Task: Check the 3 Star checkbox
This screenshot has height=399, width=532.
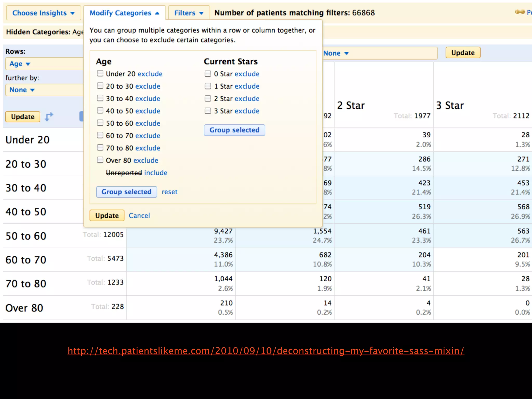Action: click(x=208, y=111)
